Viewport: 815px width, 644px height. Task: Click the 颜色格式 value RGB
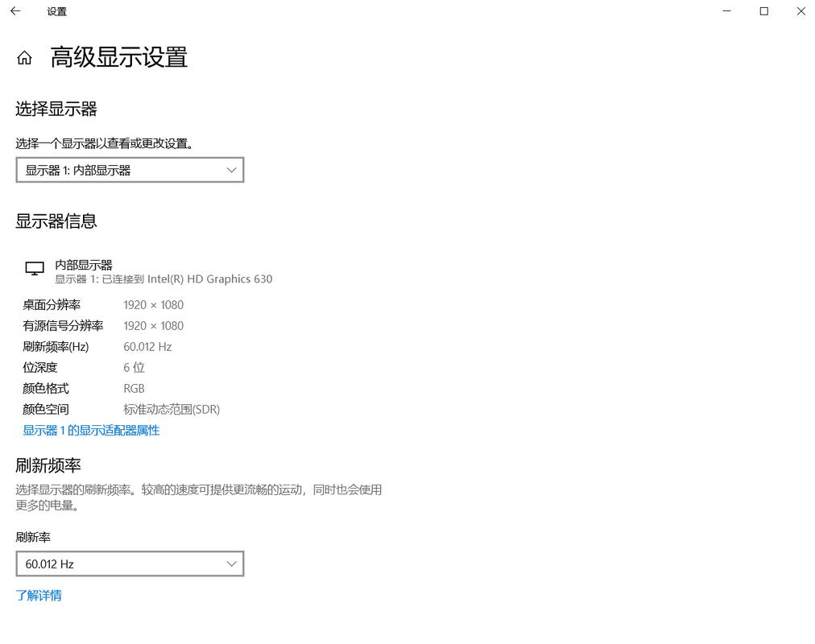point(134,388)
